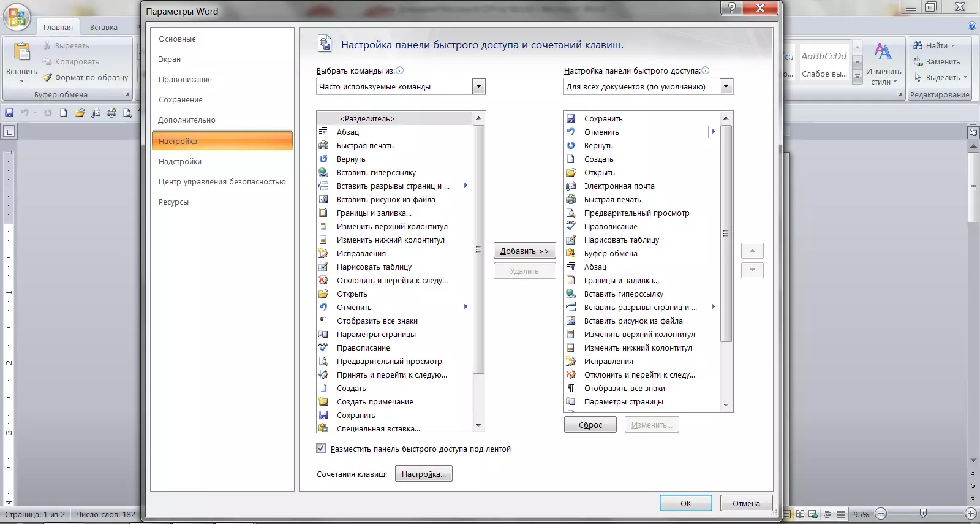The height and width of the screenshot is (524, 980).
Task: Expand the styles gallery More arrow
Action: point(858,77)
